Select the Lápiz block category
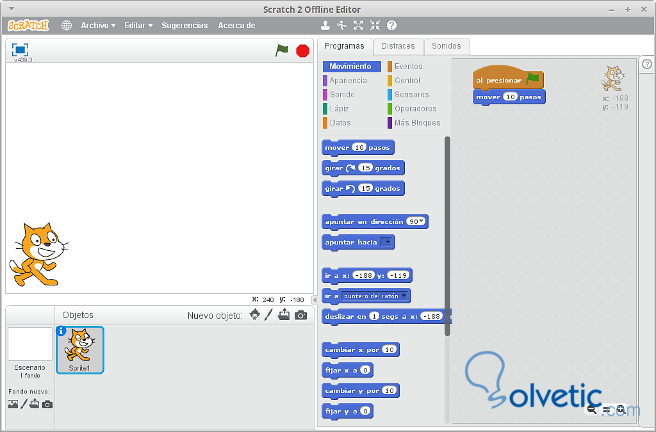 tap(336, 109)
